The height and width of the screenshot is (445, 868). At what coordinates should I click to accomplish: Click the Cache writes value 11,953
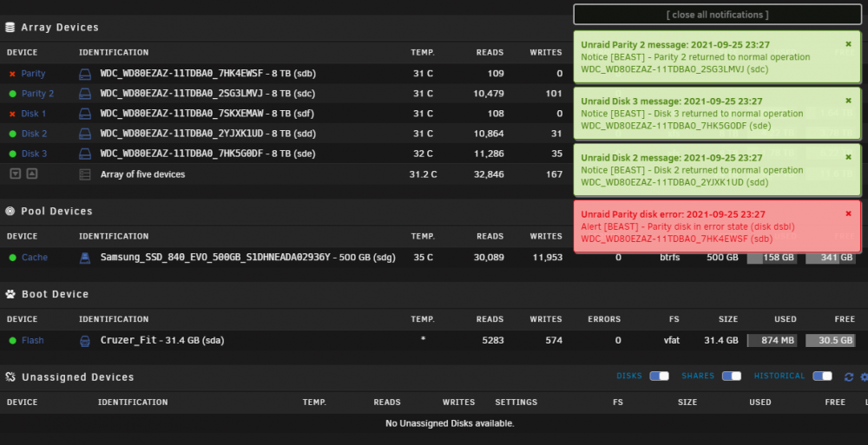click(547, 258)
